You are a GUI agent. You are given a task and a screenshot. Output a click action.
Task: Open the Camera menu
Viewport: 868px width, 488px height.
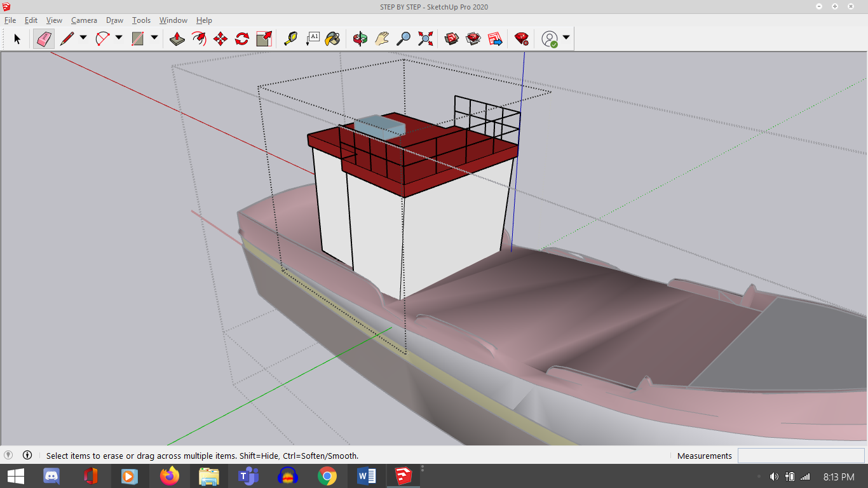click(x=84, y=20)
